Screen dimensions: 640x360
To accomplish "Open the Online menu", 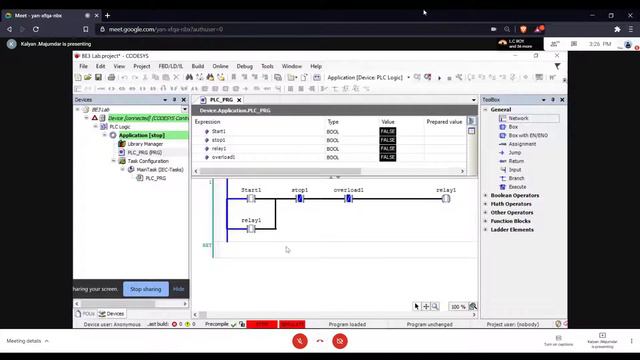I will tap(220, 66).
